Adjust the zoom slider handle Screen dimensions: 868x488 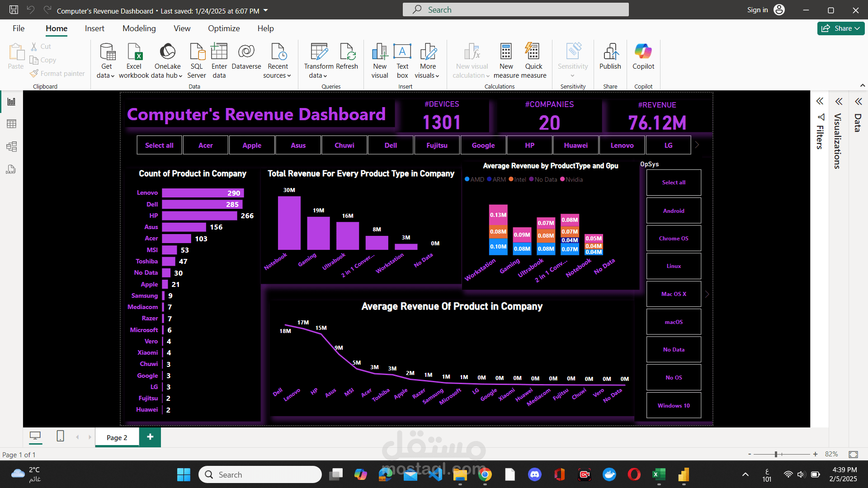[776, 454]
